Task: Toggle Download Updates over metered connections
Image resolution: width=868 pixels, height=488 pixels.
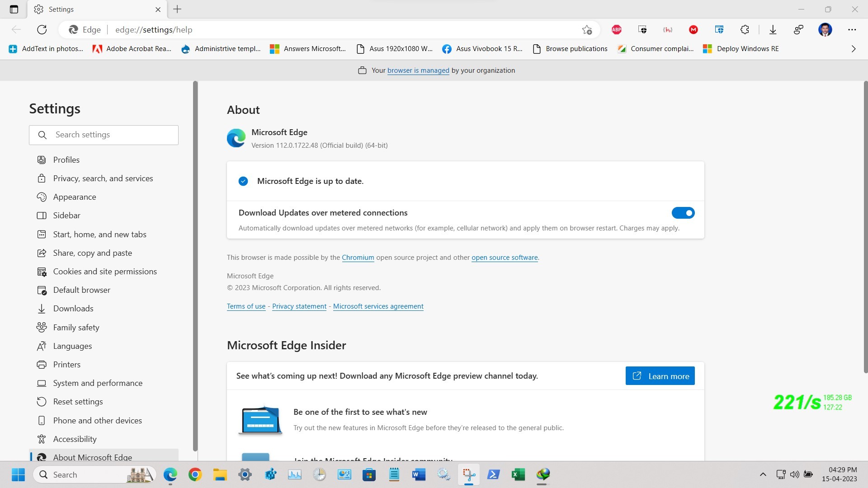Action: coord(683,213)
